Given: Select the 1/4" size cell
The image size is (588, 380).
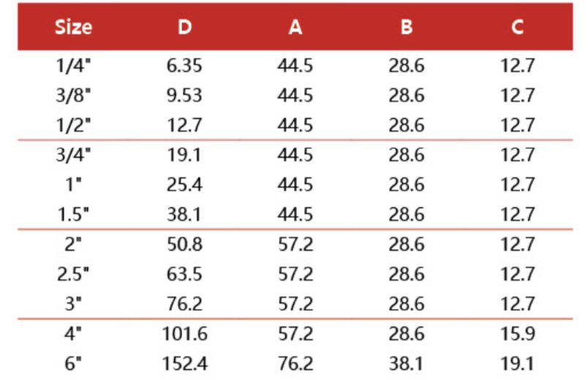Looking at the screenshot, I should pos(73,66).
